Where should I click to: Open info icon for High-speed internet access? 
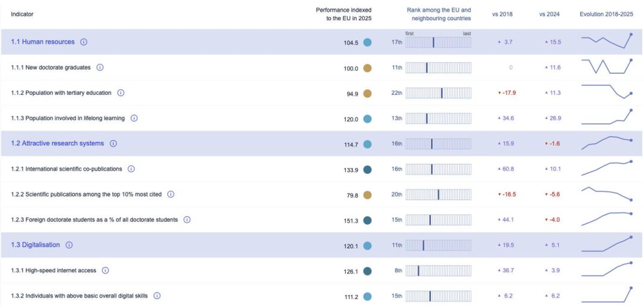[x=105, y=270]
